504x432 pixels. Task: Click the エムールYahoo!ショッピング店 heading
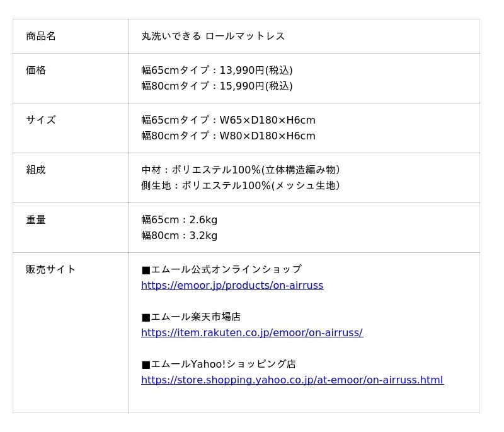(x=219, y=365)
